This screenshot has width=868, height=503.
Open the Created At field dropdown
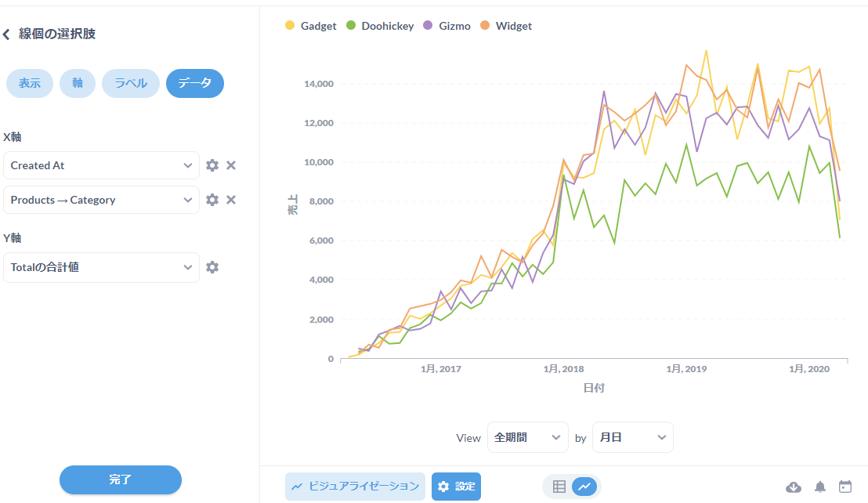101,165
